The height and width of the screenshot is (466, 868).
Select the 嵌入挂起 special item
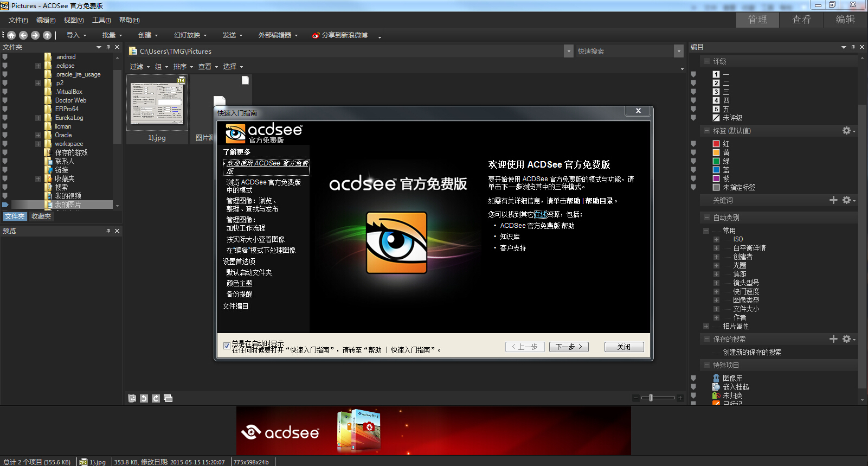735,387
